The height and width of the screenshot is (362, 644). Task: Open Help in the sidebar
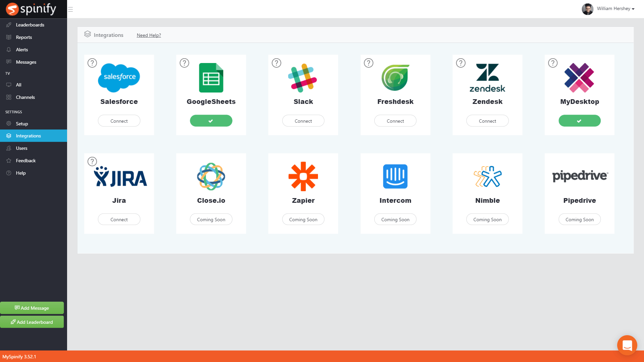coord(34,173)
